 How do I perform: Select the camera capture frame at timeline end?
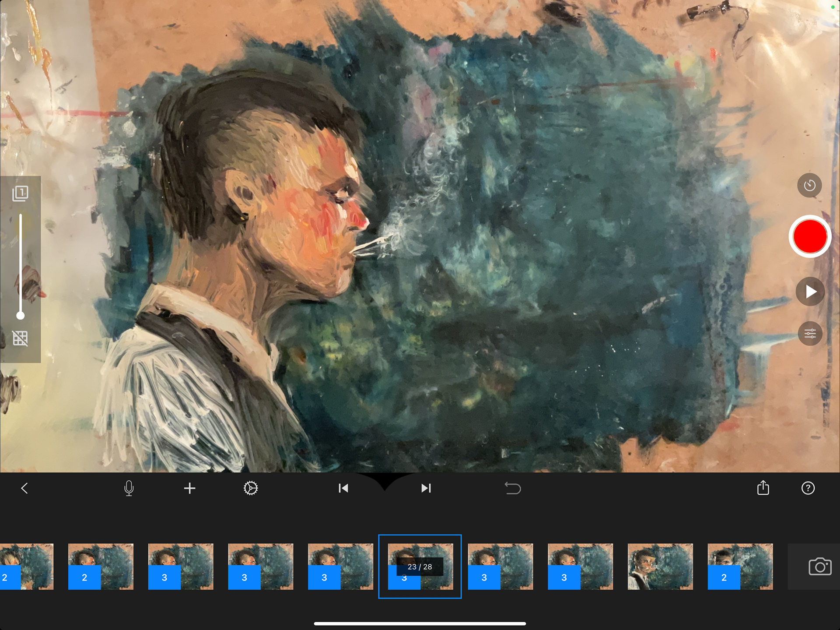(819, 567)
